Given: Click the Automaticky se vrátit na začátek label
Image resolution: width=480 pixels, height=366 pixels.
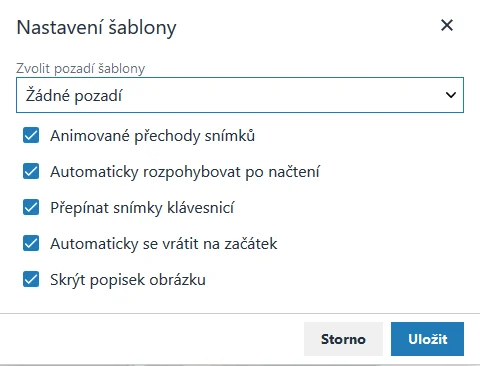Looking at the screenshot, I should (x=164, y=244).
